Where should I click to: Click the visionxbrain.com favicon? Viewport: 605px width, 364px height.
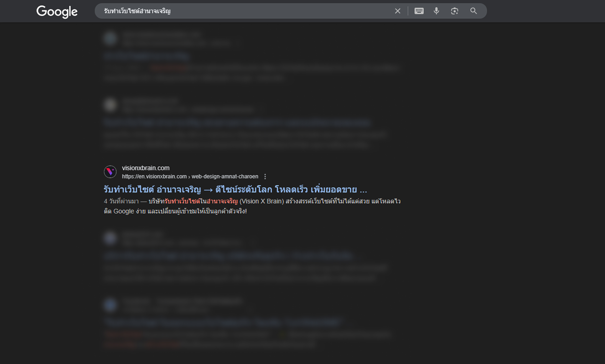(x=110, y=172)
